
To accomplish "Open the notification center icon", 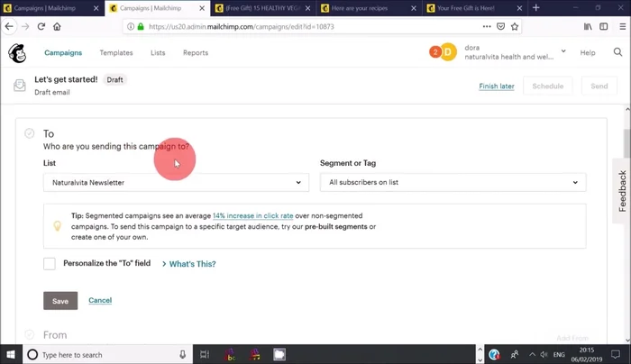I will pos(616,354).
